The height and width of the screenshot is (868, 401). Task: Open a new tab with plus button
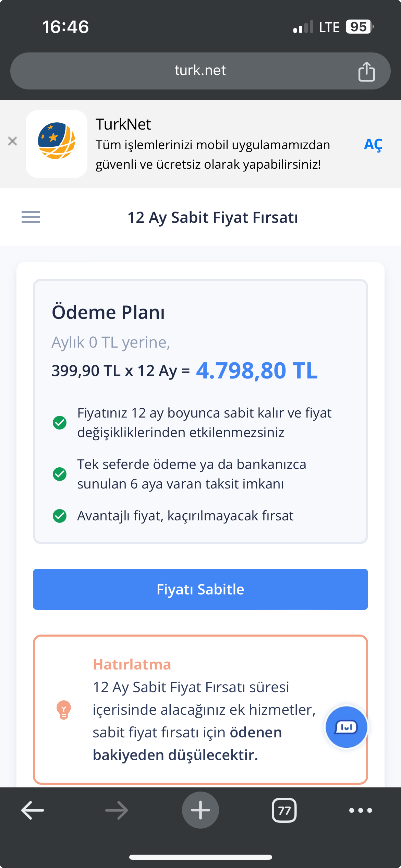[200, 810]
